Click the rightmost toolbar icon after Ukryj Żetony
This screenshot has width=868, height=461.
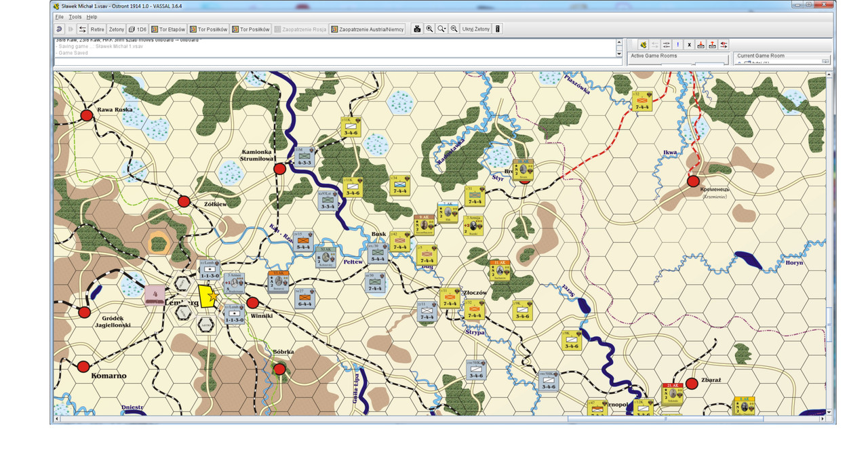[x=498, y=29]
